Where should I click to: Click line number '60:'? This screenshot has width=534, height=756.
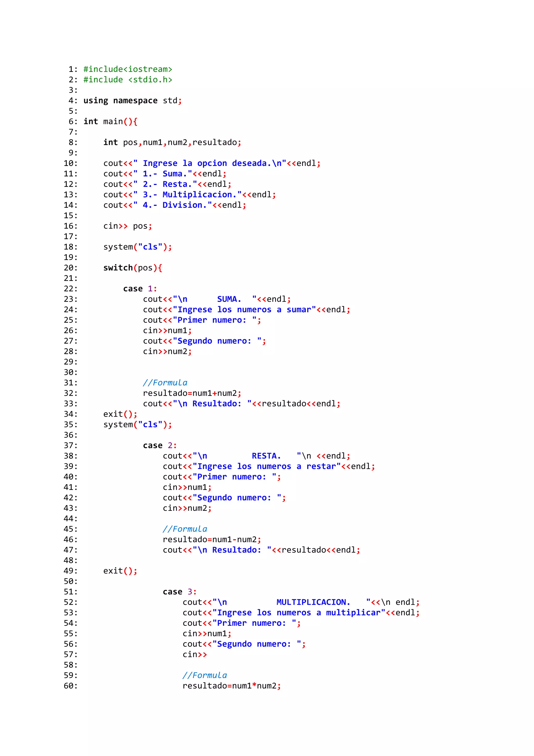tap(71, 686)
